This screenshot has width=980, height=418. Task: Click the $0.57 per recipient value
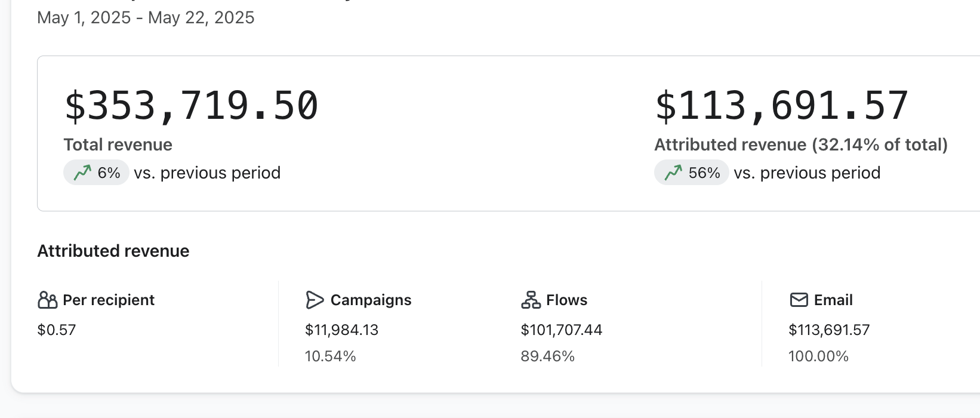click(57, 330)
